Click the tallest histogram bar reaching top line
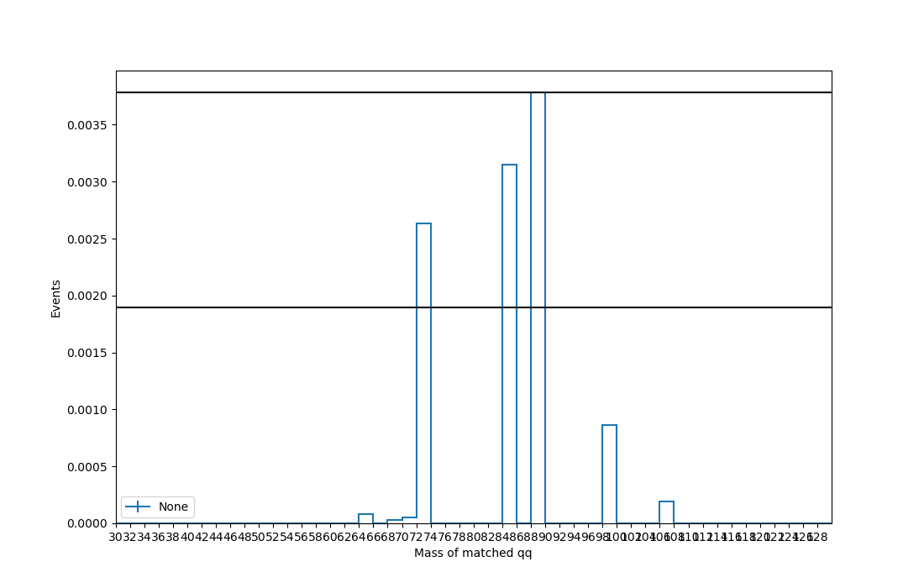This screenshot has width=924, height=588. tap(538, 307)
